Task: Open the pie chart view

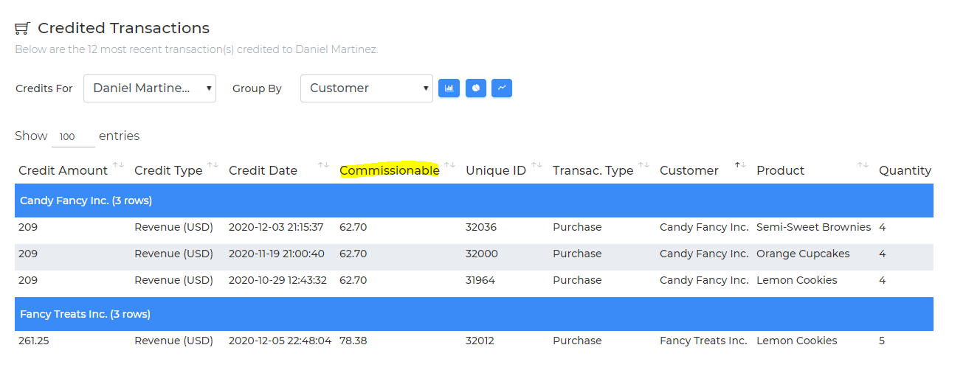Action: coord(476,88)
